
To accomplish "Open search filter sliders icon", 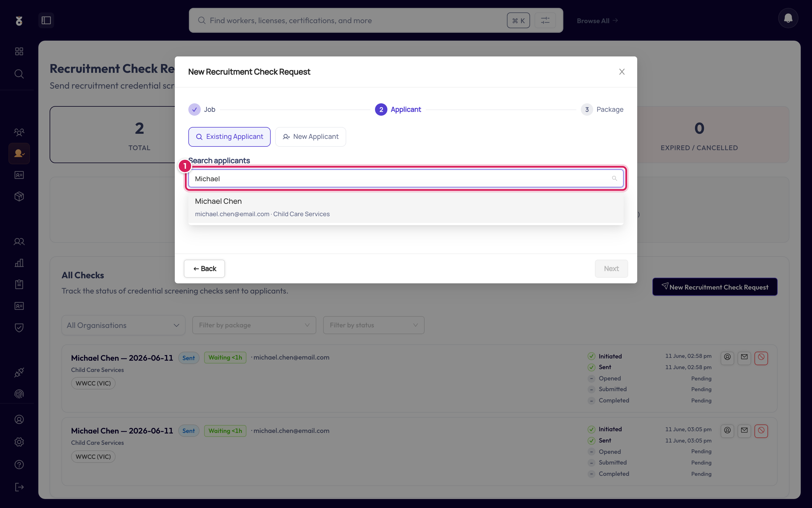I will (x=545, y=21).
